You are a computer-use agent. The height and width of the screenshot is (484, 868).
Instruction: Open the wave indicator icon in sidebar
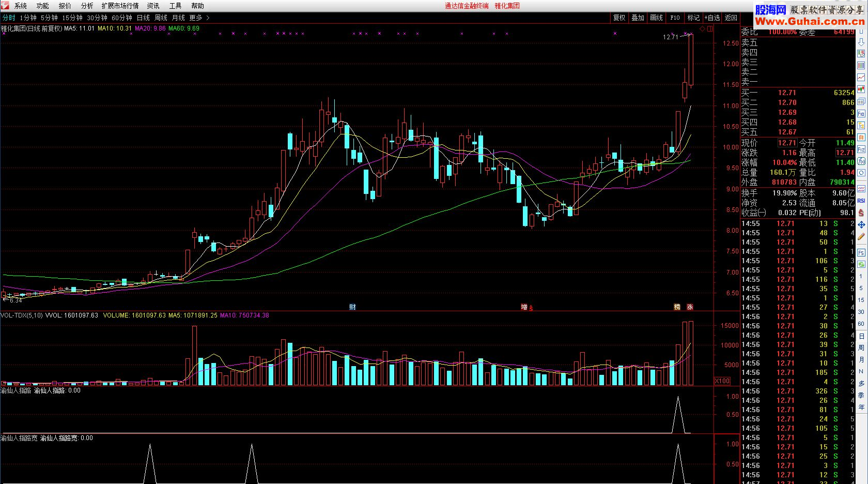861,189
